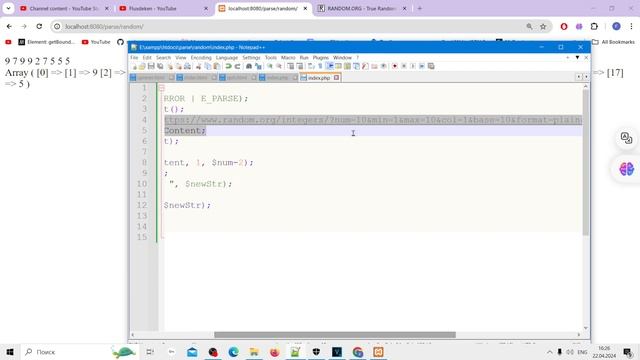Toggle Synchronize Vertical Scrolling

click(291, 66)
